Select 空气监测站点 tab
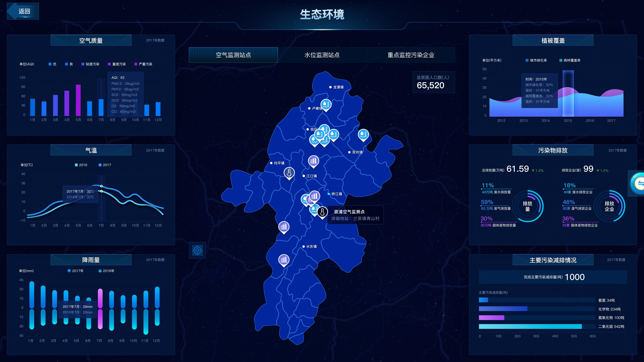The width and height of the screenshot is (644, 362). tap(233, 55)
